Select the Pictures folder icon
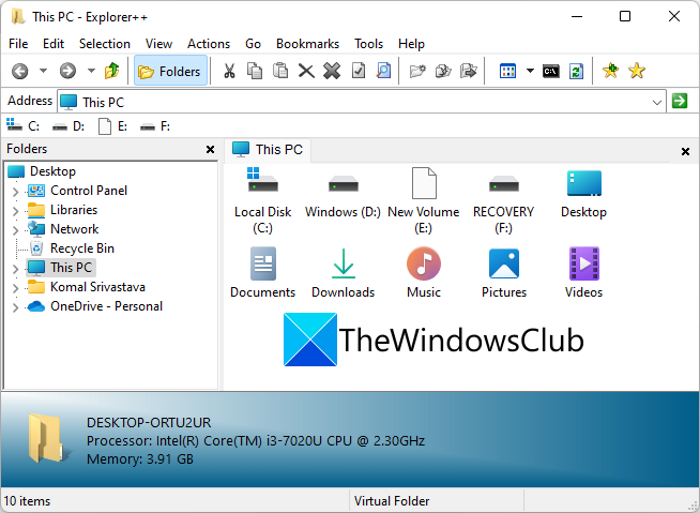Screen dimensions: 700x513 504,272
